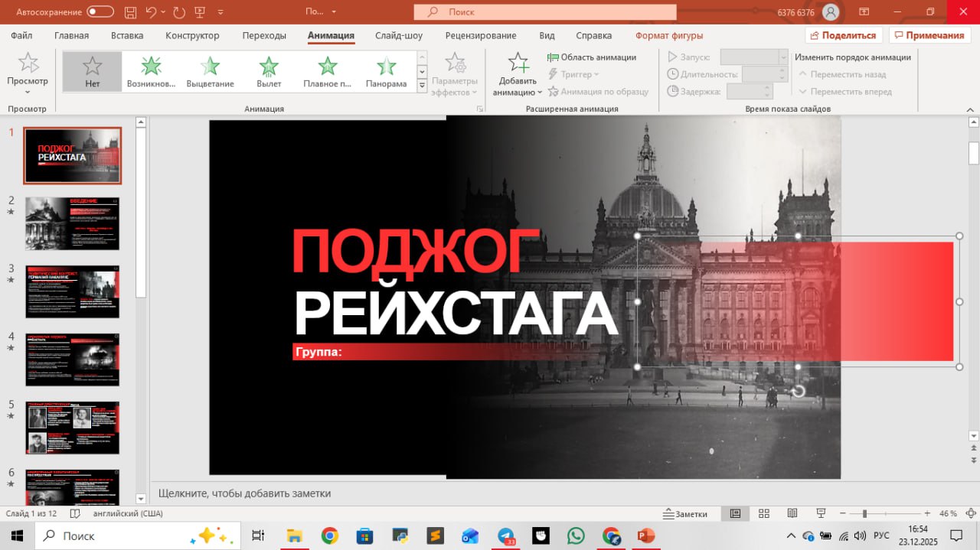
Task: Click the Redo icon in title bar
Action: coord(179,11)
